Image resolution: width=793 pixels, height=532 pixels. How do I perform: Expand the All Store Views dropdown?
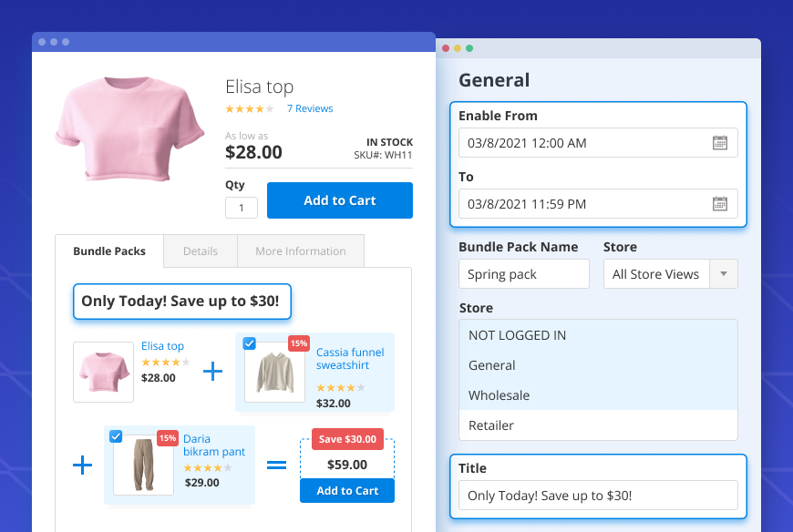point(724,274)
